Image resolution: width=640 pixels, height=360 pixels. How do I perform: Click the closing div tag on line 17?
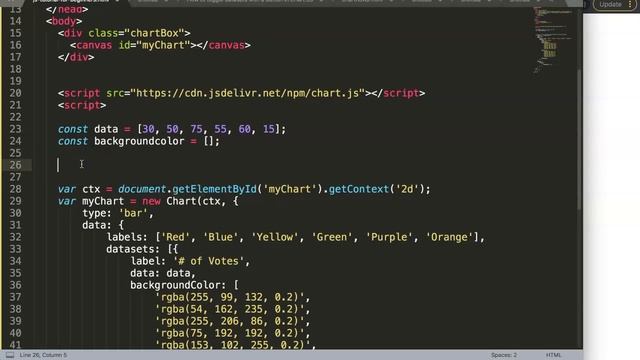coord(76,57)
